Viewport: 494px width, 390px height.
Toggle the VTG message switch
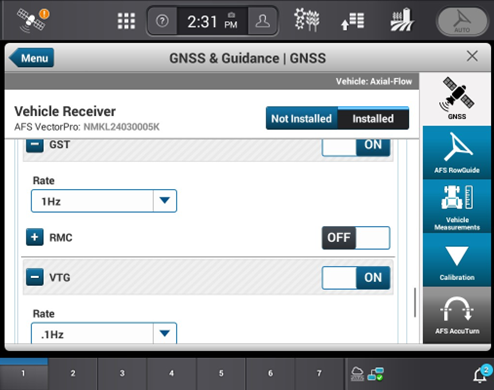click(x=356, y=278)
